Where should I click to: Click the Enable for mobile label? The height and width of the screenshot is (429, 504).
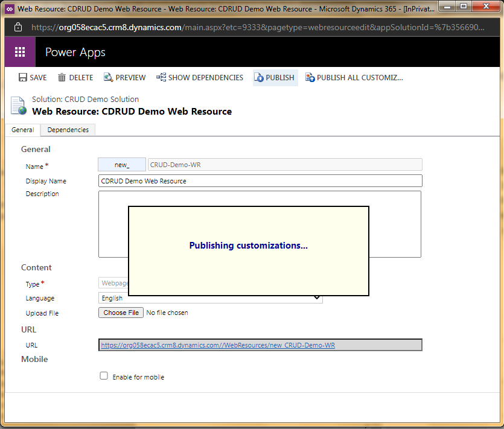pos(138,377)
